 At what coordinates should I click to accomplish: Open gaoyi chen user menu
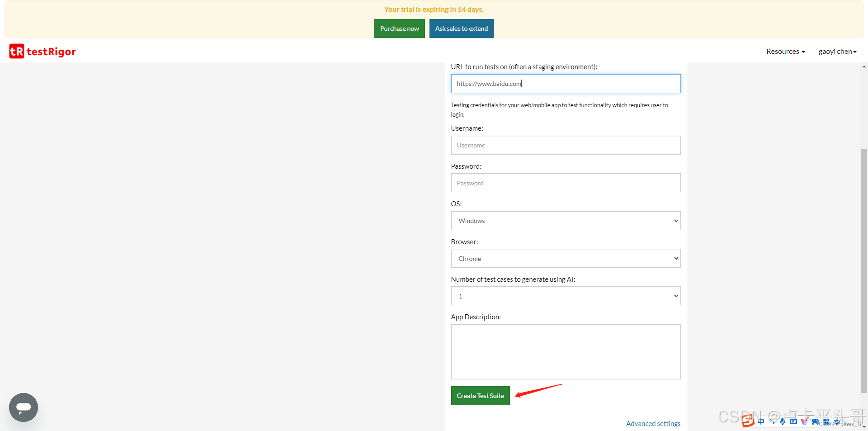click(837, 52)
